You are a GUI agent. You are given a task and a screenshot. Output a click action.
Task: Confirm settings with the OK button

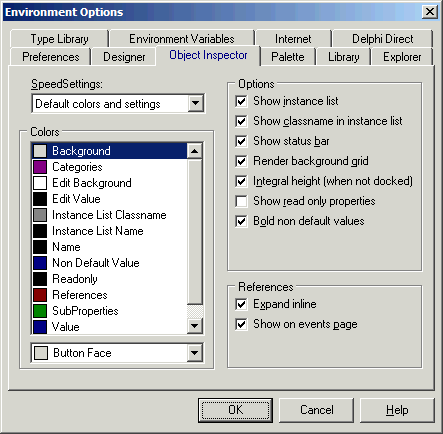point(236,410)
